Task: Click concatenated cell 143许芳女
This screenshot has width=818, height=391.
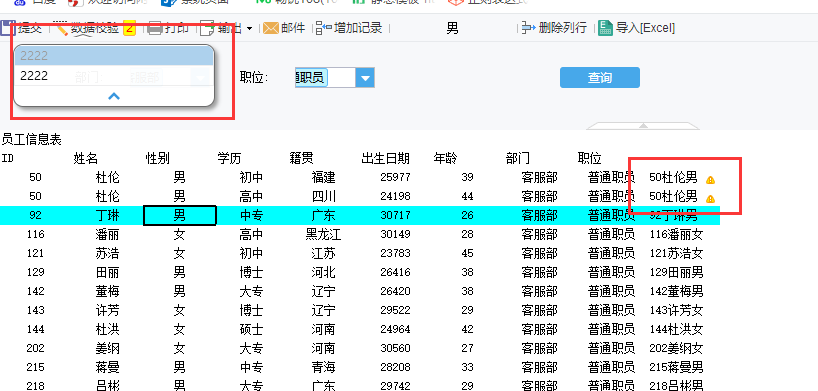Action: tap(677, 311)
